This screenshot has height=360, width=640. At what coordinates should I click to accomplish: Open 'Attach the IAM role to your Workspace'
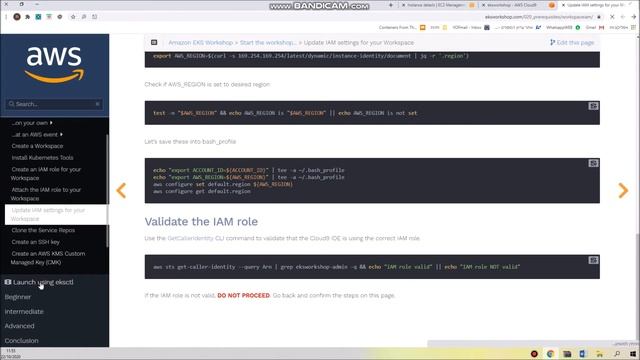pos(46,194)
